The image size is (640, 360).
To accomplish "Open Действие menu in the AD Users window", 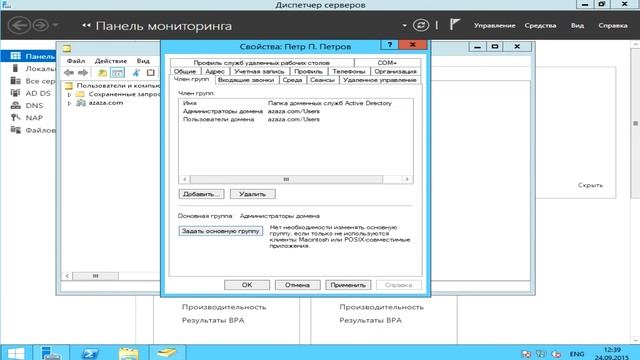I will (111, 61).
